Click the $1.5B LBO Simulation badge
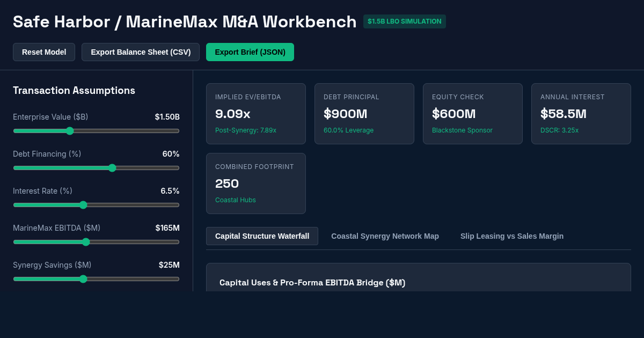Screen dimensions: 644x338 point(405,21)
